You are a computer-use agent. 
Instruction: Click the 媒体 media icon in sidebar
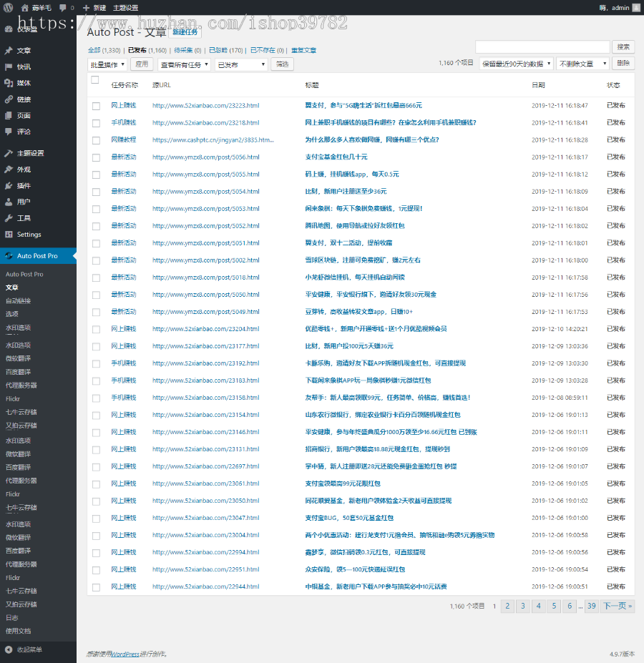point(9,83)
